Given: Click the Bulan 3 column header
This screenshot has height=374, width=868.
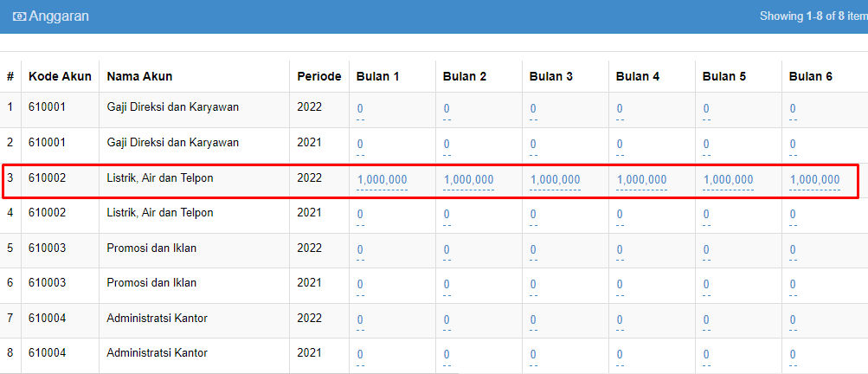Looking at the screenshot, I should pyautogui.click(x=550, y=76).
